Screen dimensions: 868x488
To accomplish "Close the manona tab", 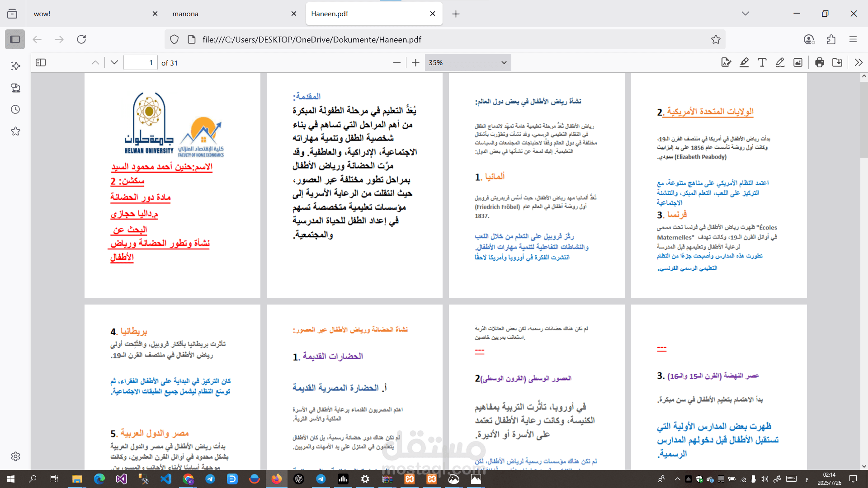I will 294,14.
